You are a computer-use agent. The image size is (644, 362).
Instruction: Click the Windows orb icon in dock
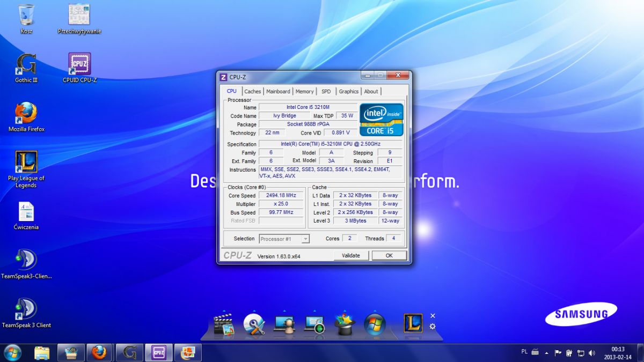[375, 324]
